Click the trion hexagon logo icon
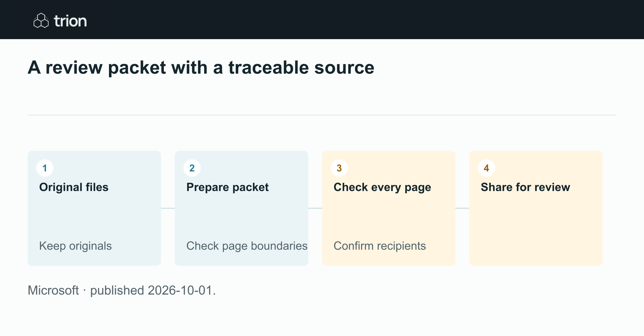 click(x=41, y=20)
